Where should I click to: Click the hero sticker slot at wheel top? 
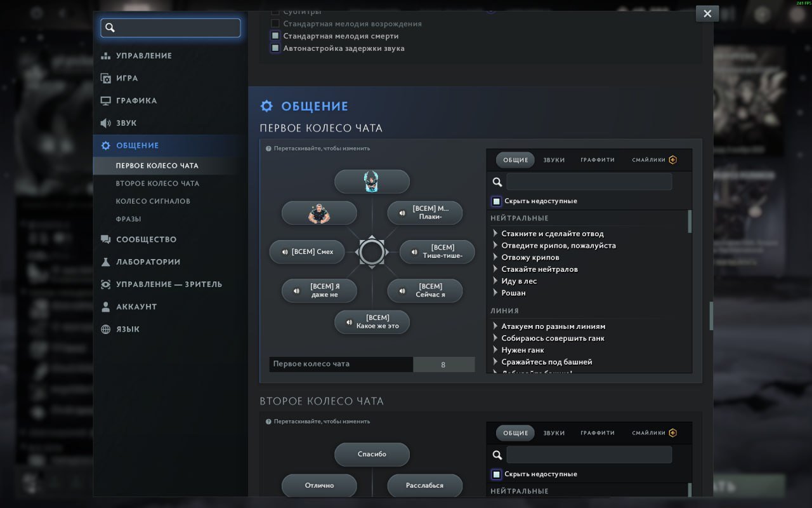[372, 182]
